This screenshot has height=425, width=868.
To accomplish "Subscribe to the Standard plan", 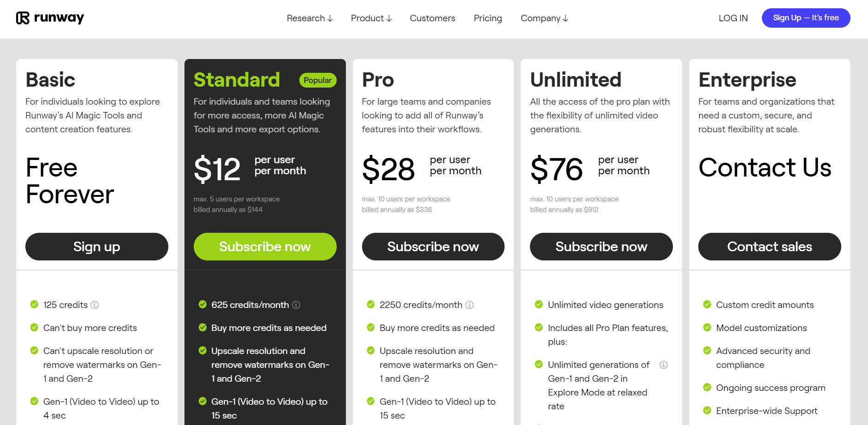I will (265, 247).
